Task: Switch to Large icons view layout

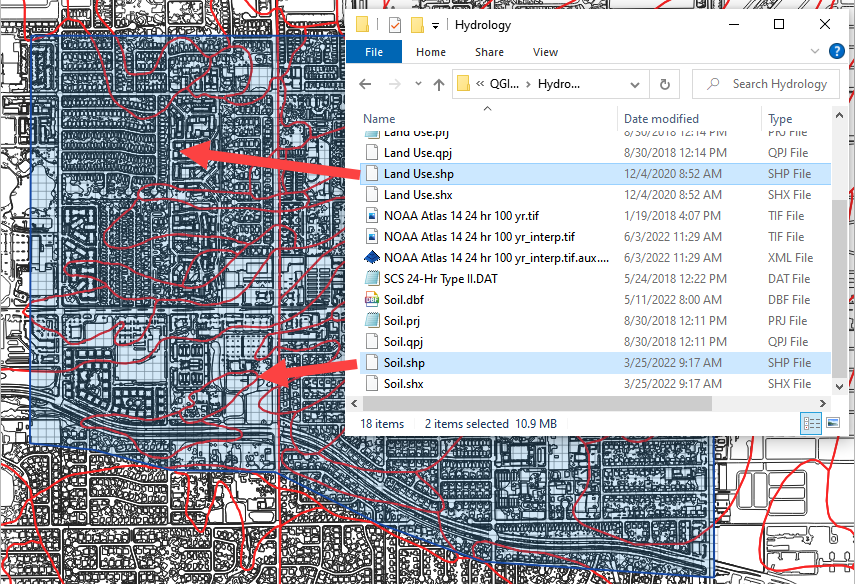Action: point(832,424)
